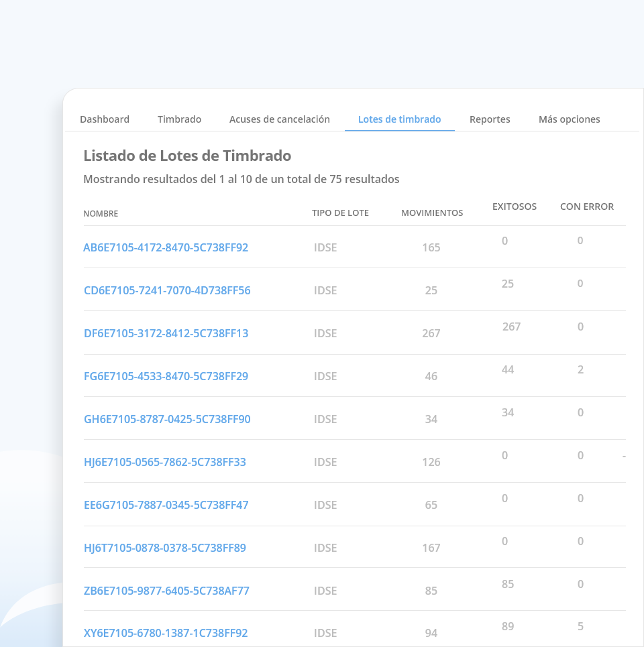Click the 'Mostrando resultados del 1 al 10' summary
Screen dimensions: 644x647
point(241,179)
